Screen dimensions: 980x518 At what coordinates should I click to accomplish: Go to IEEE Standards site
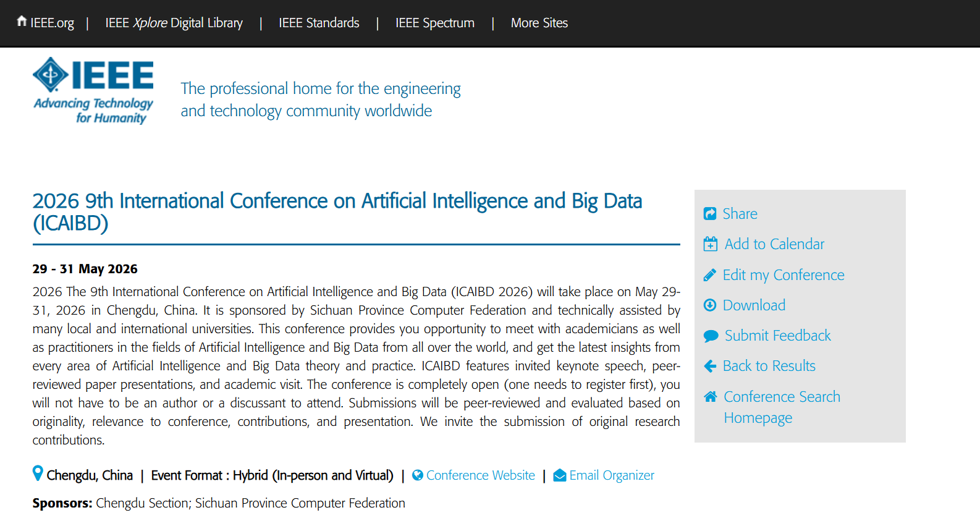319,23
